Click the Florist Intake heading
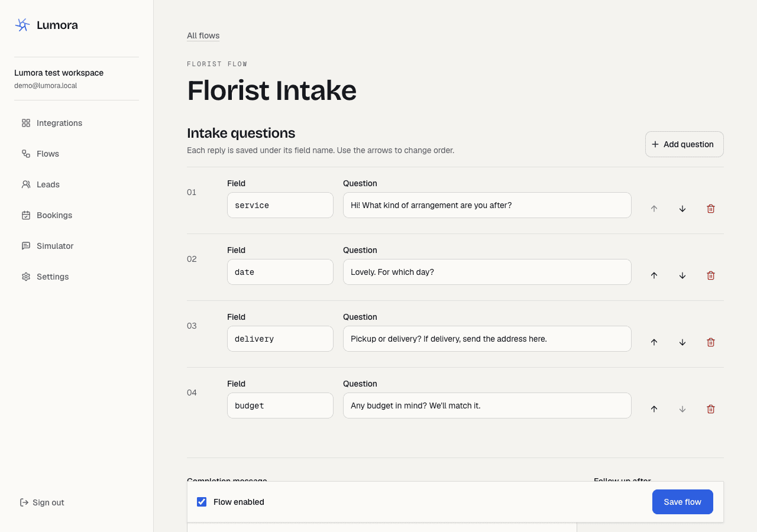 (x=272, y=90)
